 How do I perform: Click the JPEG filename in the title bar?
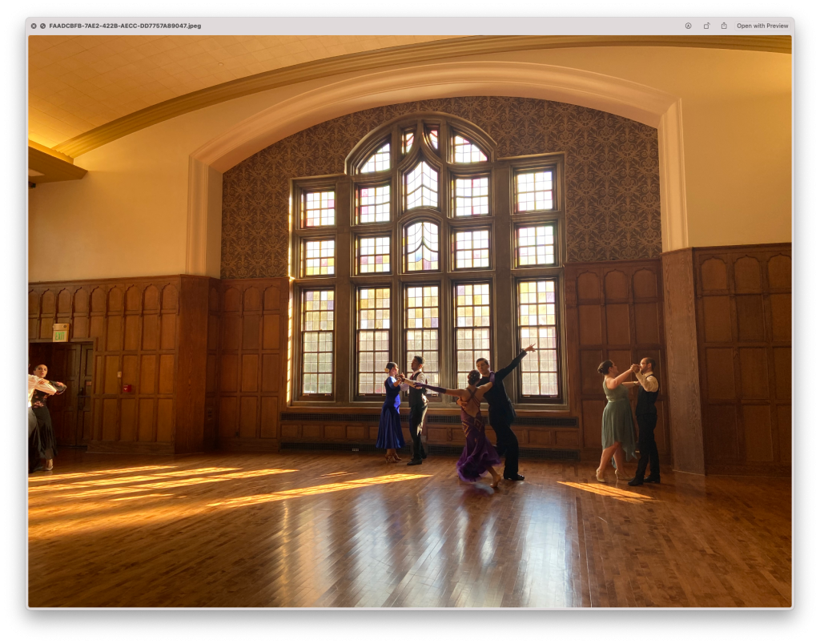coord(125,26)
